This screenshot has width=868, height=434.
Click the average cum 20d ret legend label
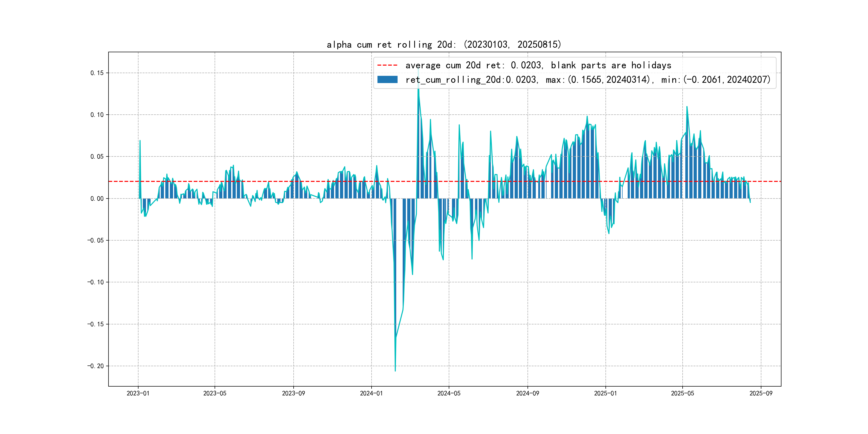(538, 65)
